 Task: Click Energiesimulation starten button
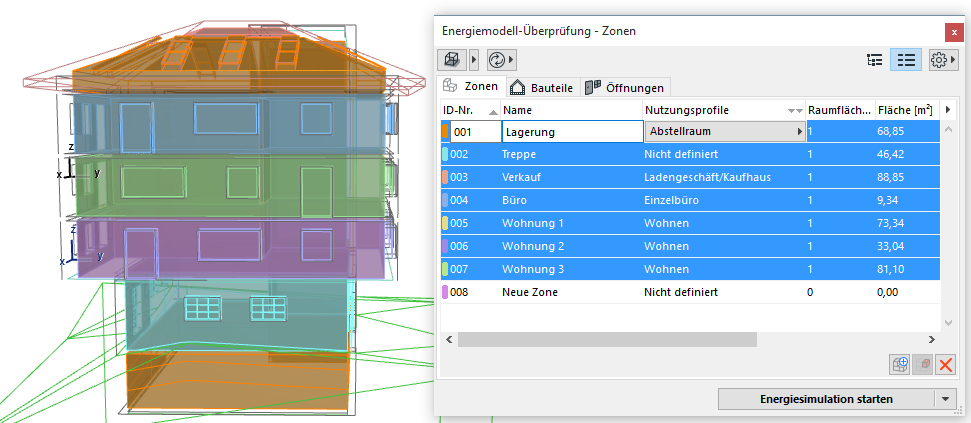[825, 399]
